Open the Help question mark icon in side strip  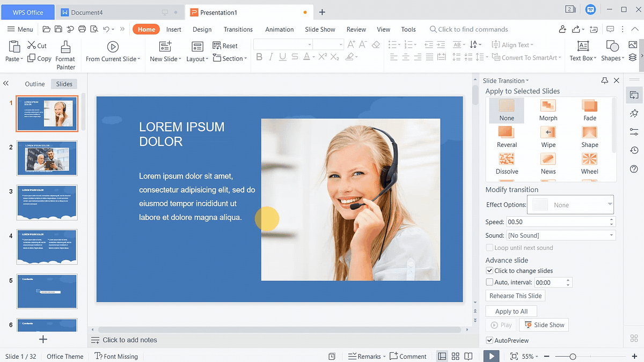[x=634, y=169]
